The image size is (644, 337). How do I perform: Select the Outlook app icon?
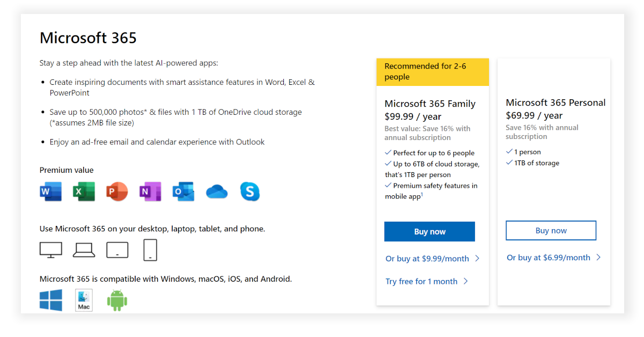pos(184,192)
